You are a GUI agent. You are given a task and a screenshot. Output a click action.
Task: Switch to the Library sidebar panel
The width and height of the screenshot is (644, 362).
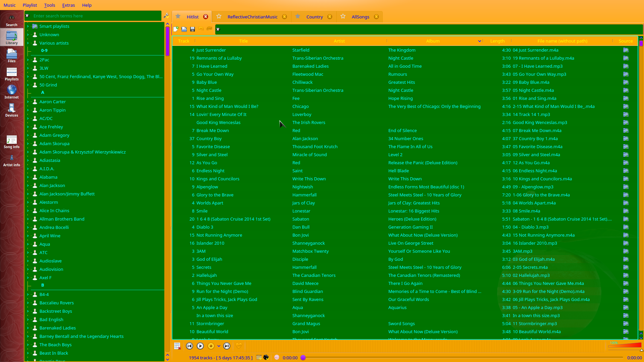pyautogui.click(x=12, y=38)
